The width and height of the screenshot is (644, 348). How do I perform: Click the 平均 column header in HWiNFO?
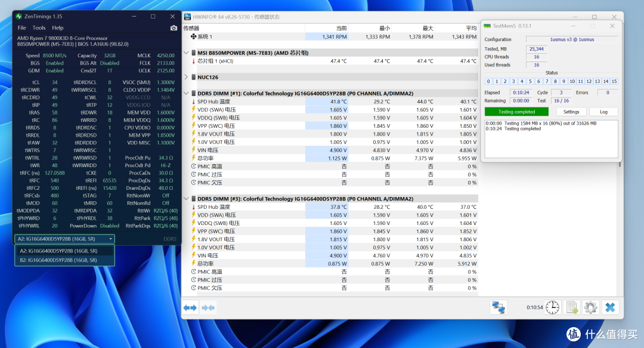(456, 28)
